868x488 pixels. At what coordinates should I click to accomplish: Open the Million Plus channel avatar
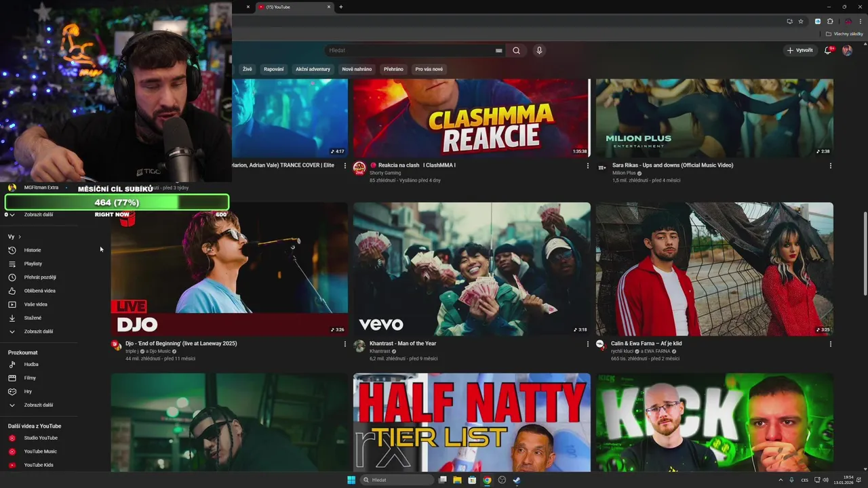[x=601, y=167]
